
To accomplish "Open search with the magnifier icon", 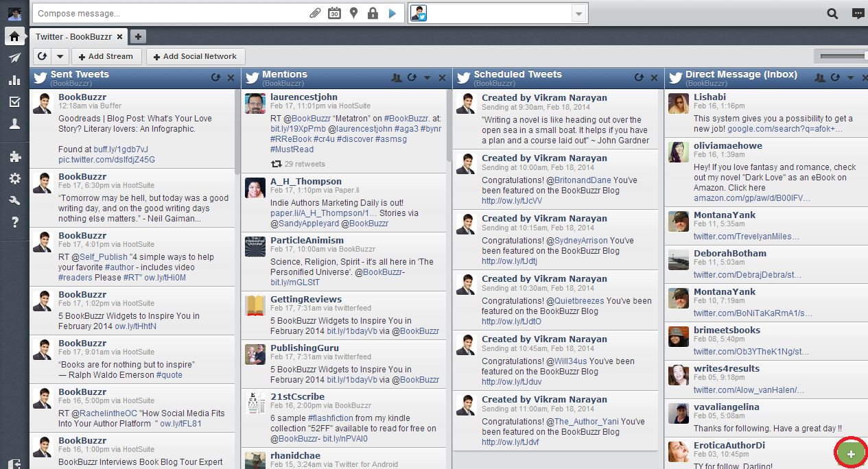I will click(x=832, y=13).
